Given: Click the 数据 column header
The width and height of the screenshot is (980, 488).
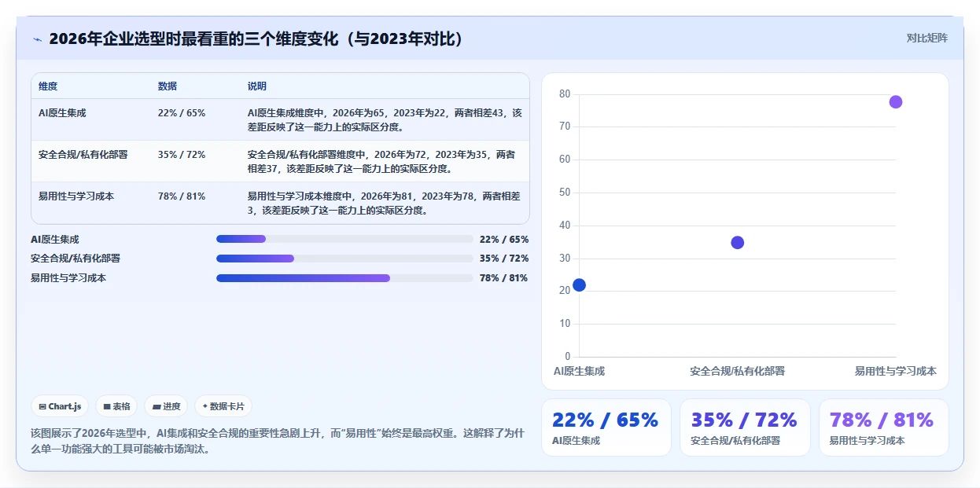Looking at the screenshot, I should click(x=168, y=86).
